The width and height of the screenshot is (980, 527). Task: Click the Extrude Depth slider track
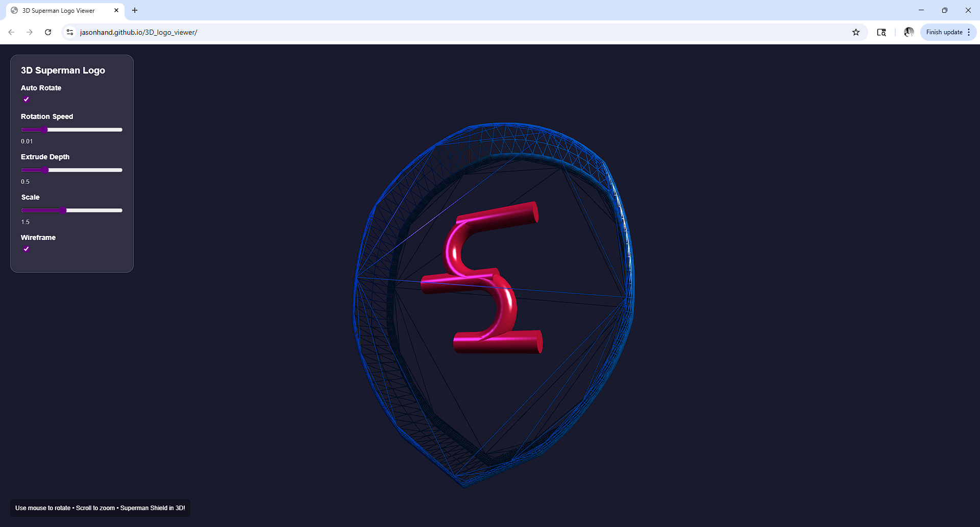click(82, 170)
